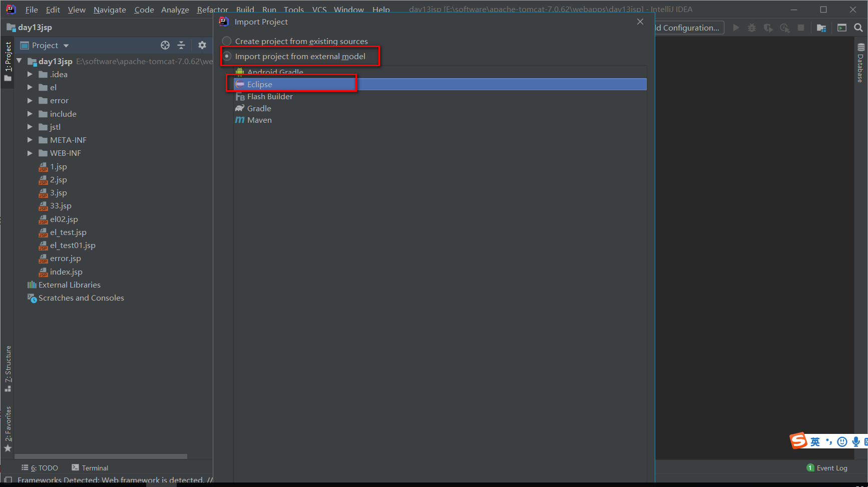
Task: Click the Sogou microphone voice input icon
Action: pos(856,441)
